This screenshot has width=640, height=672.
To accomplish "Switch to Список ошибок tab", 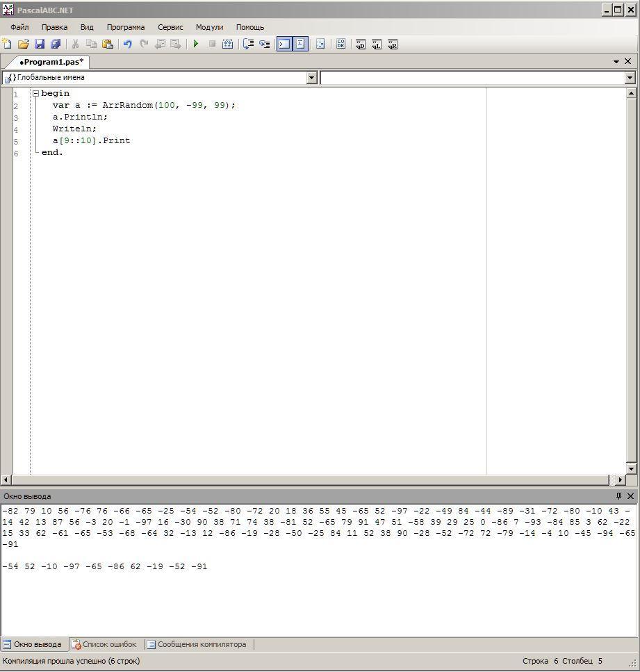I will 105,644.
